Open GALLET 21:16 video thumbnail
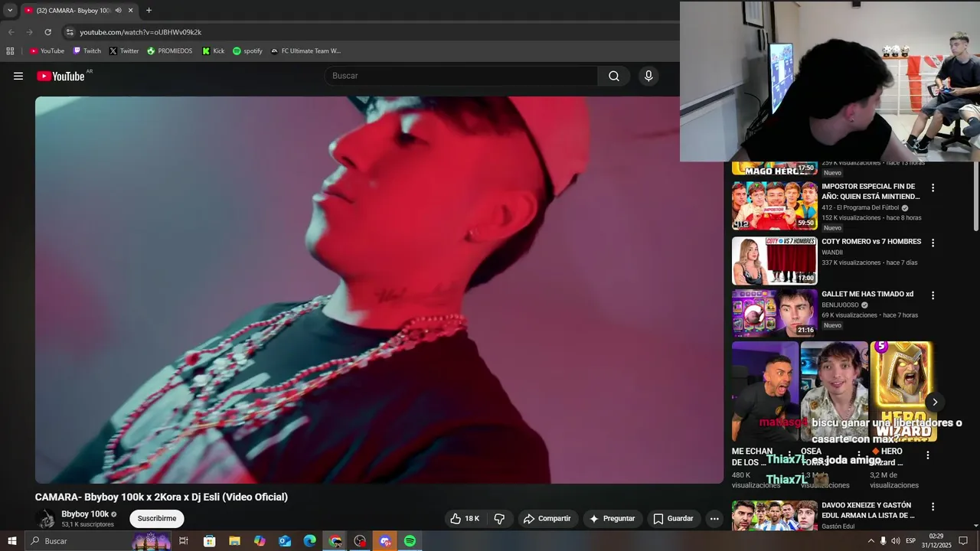Image resolution: width=980 pixels, height=551 pixels. point(775,313)
